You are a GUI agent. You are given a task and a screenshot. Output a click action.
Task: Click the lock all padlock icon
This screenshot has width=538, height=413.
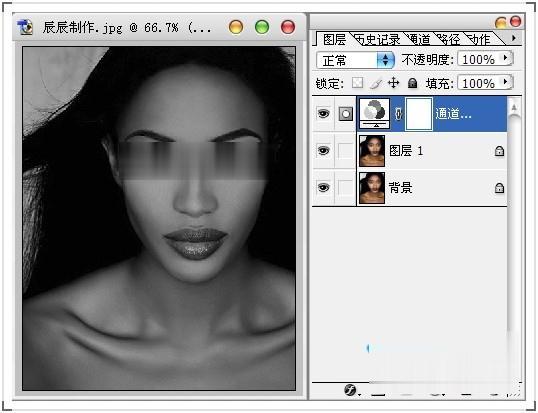tap(412, 83)
